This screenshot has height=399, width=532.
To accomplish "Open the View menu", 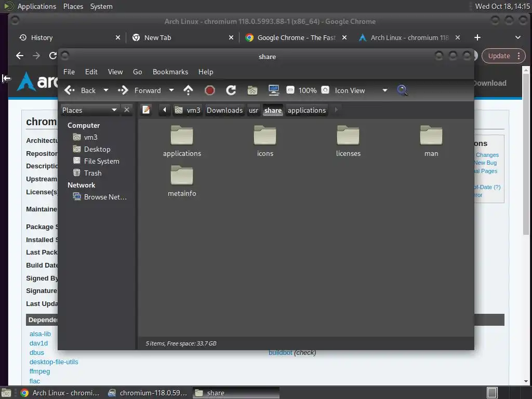I will 115,72.
